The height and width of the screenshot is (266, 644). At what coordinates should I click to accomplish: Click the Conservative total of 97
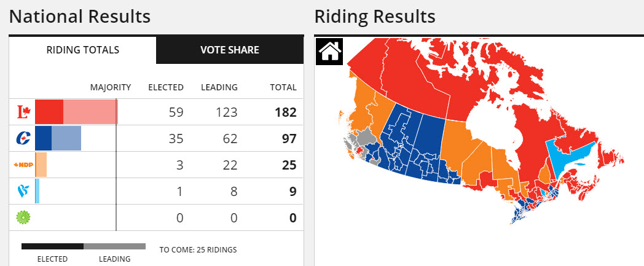289,139
